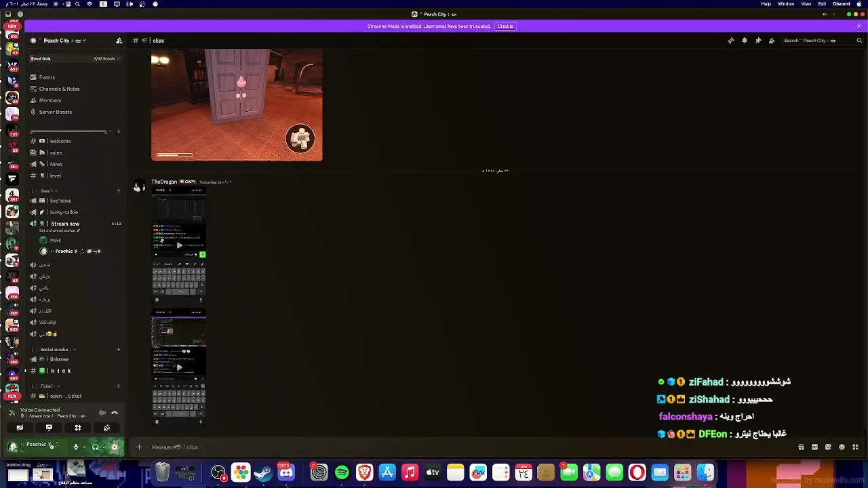This screenshot has height=488, width=868.
Task: Disconnect from the voice channel
Action: pos(115,413)
